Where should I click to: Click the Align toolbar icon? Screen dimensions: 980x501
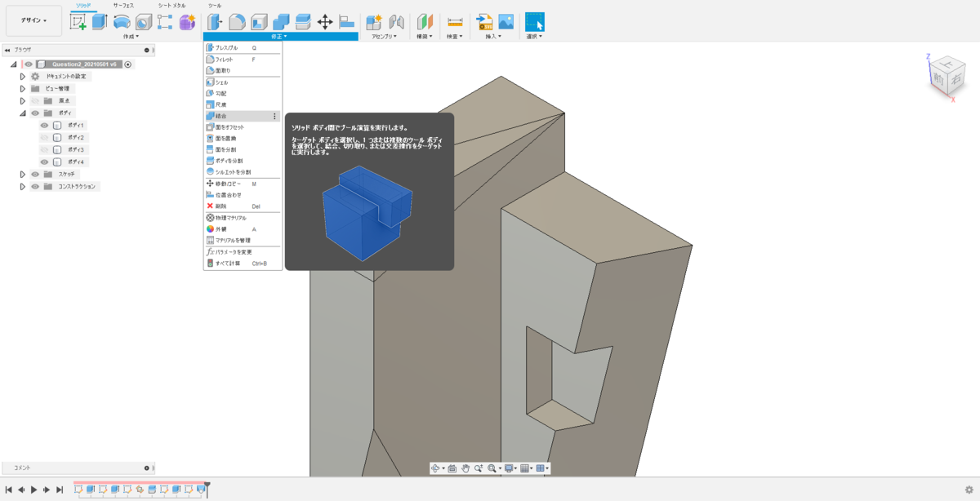pyautogui.click(x=346, y=22)
